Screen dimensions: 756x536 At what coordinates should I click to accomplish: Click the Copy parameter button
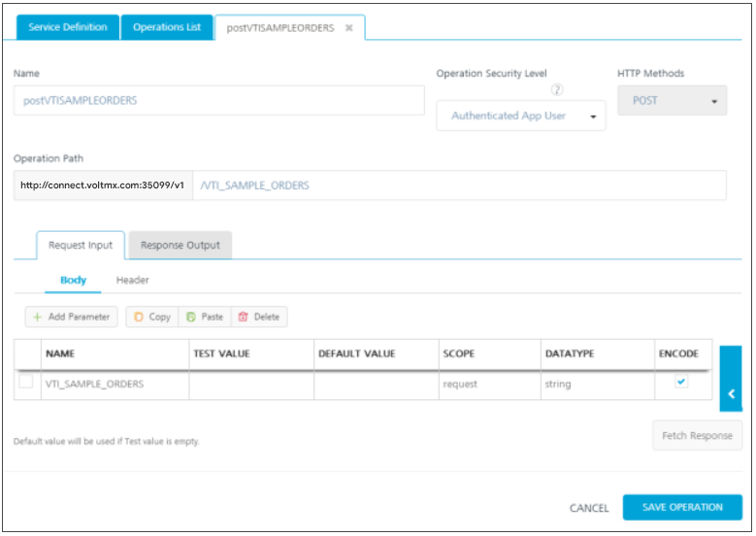151,317
